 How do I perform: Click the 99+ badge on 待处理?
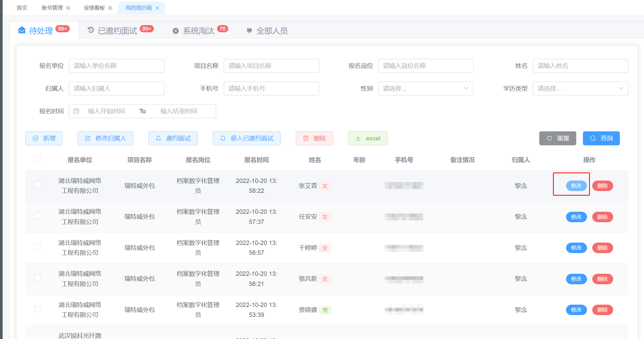62,29
